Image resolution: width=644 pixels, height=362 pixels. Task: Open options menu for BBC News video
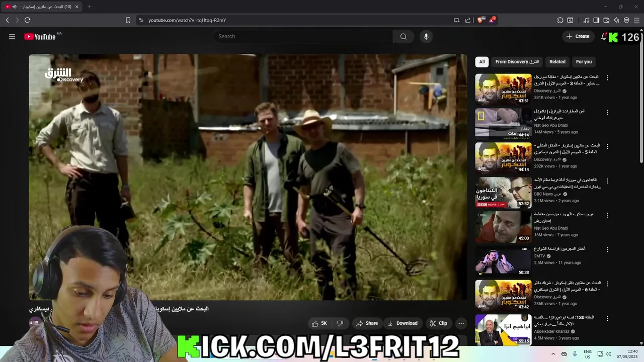pyautogui.click(x=607, y=181)
